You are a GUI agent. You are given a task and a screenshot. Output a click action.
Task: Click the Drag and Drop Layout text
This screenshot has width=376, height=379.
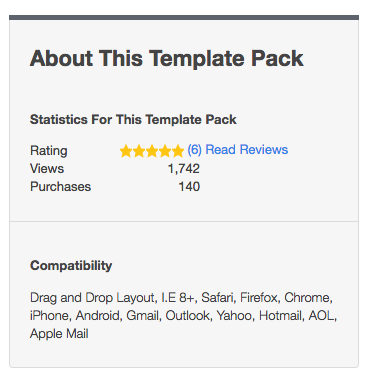92,298
